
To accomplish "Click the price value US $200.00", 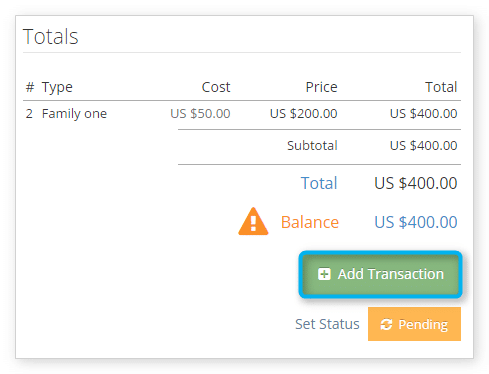I will [304, 114].
